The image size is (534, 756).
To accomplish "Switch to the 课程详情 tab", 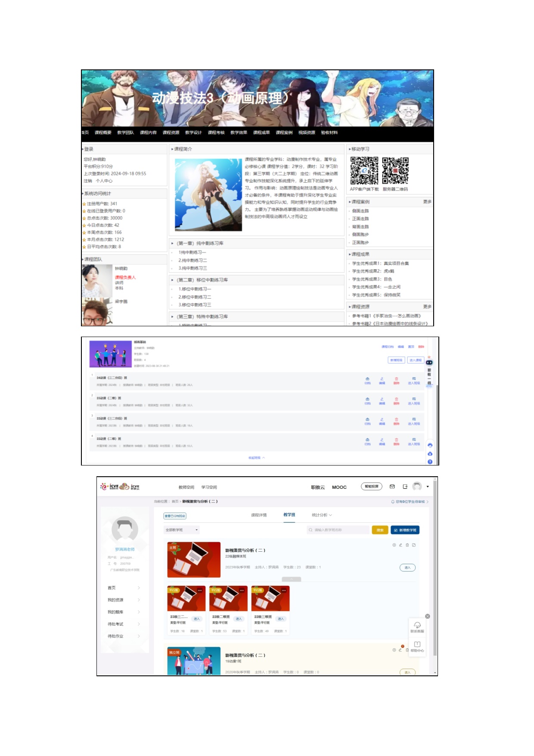I will point(259,515).
